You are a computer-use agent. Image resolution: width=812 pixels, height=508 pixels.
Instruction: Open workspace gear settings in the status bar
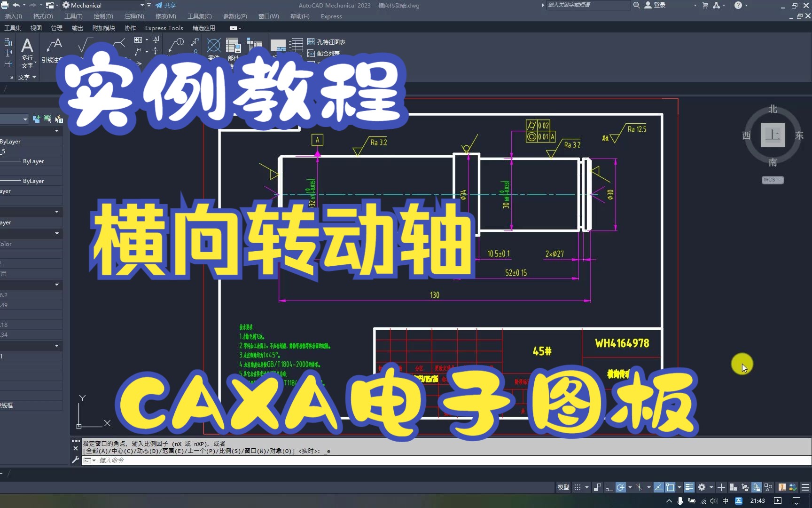coord(702,487)
